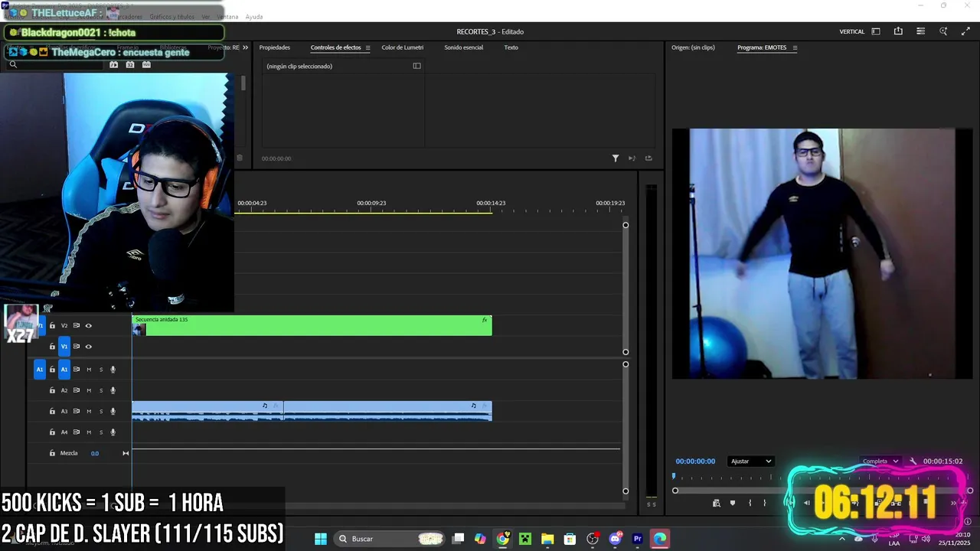Viewport: 980px width, 551px height.
Task: Switch to Color de Lumetri tab
Action: 402,47
